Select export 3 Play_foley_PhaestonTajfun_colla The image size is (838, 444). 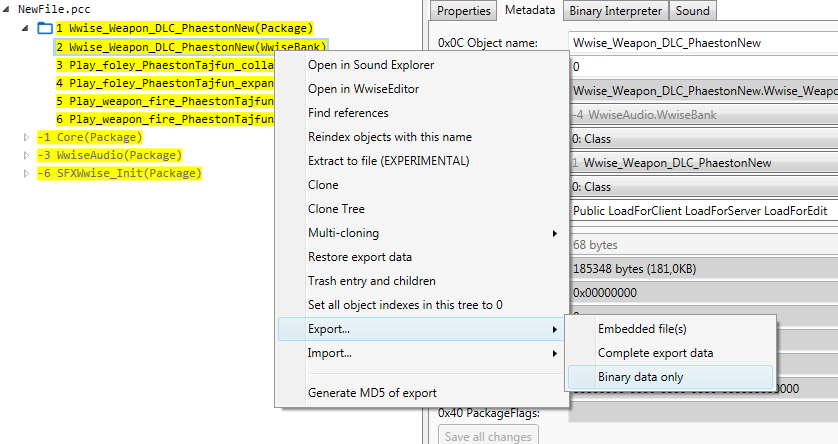165,65
